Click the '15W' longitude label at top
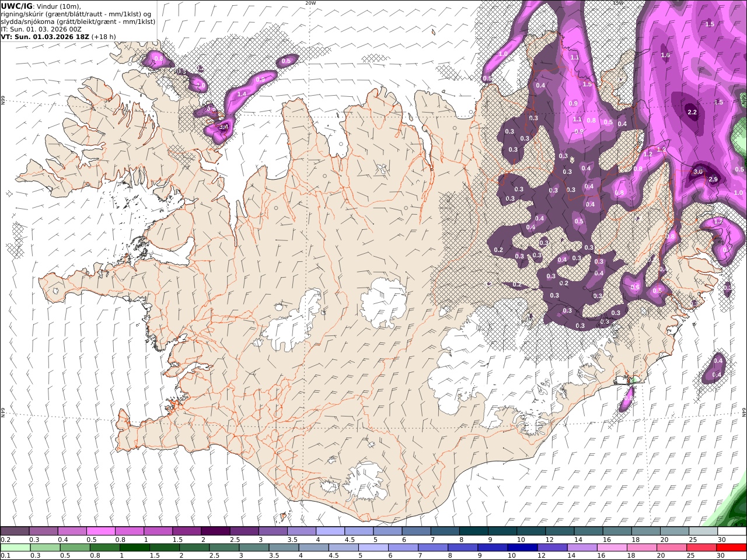This screenshot has width=747, height=560. pos(617,3)
